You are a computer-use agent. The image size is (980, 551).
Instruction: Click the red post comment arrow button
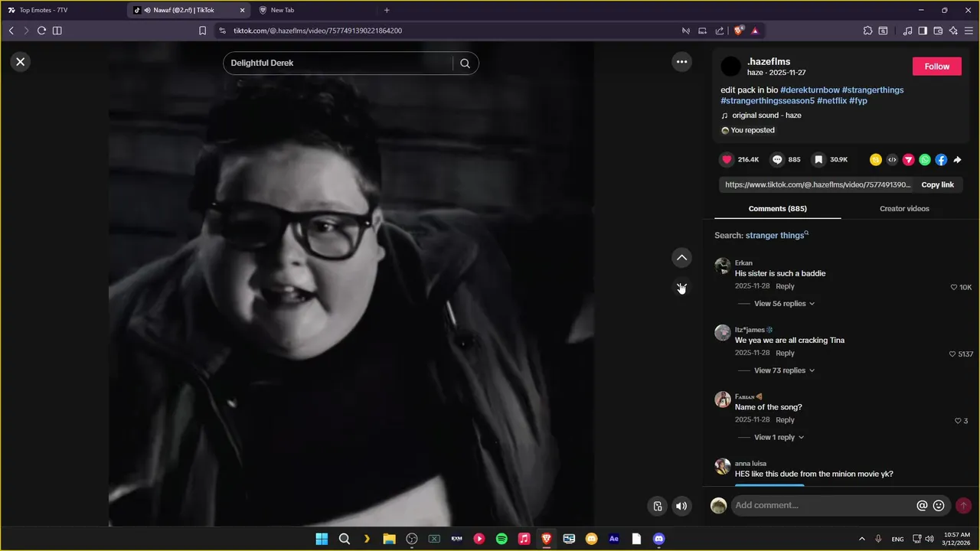[x=963, y=506]
